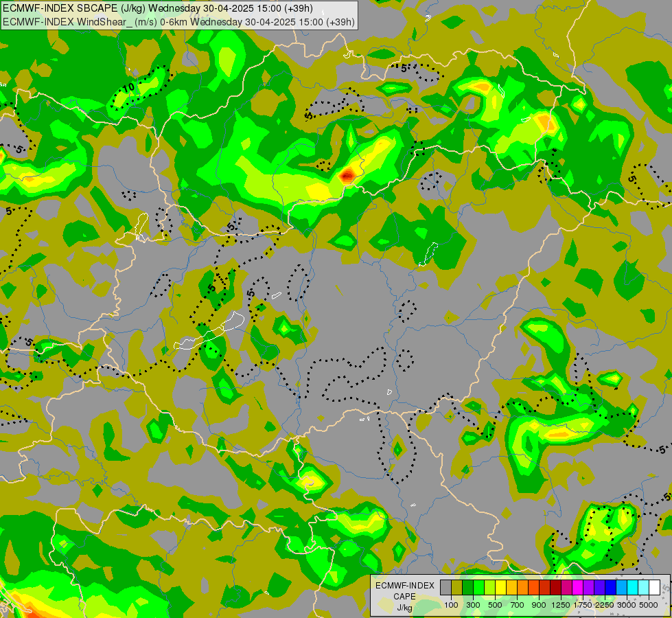Click the amber legend swatch left of 700
Viewport: 672px width, 618px height.
[x=511, y=588]
